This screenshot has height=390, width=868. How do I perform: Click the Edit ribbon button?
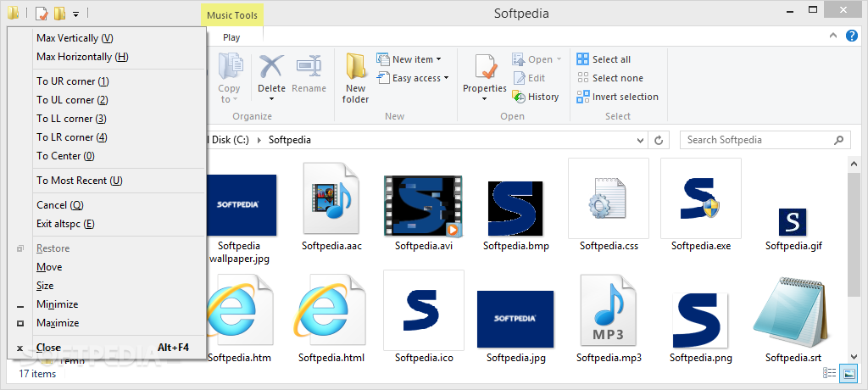coord(529,78)
